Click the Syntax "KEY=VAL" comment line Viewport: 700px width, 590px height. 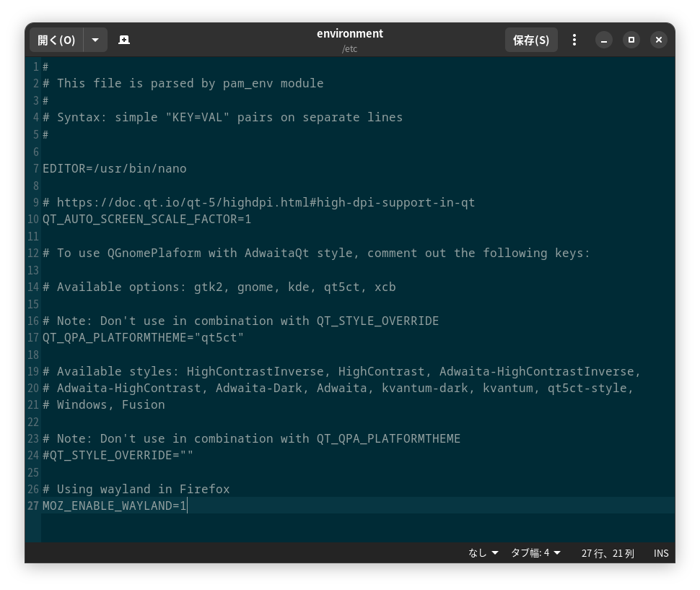[223, 118]
